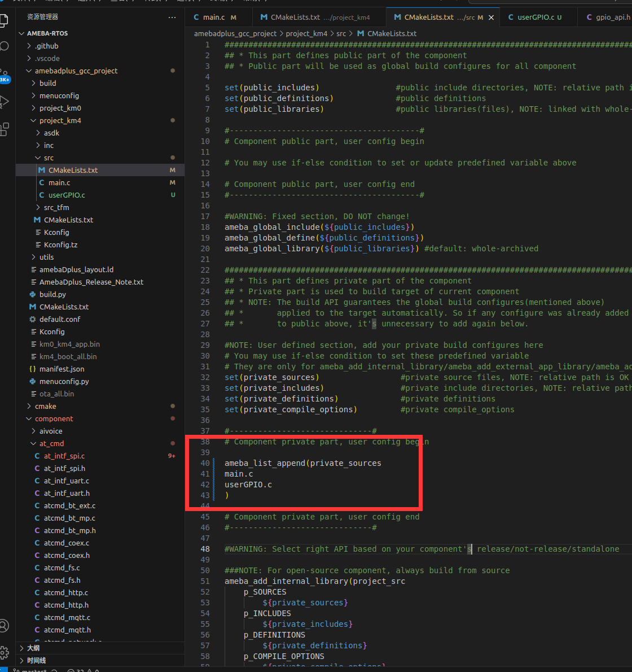Image resolution: width=632 pixels, height=672 pixels.
Task: Open userGPIO.c in the file tree
Action: [100, 195]
